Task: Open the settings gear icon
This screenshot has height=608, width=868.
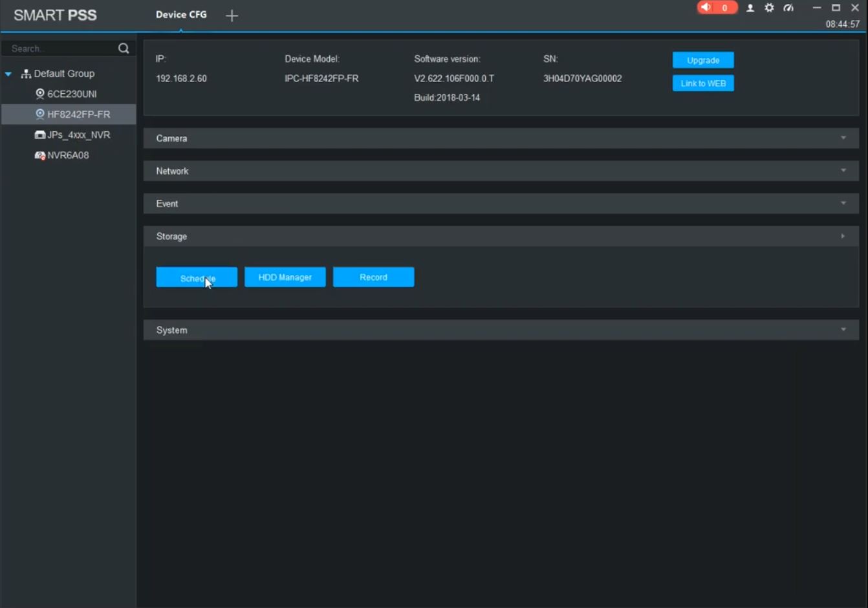Action: [x=769, y=8]
